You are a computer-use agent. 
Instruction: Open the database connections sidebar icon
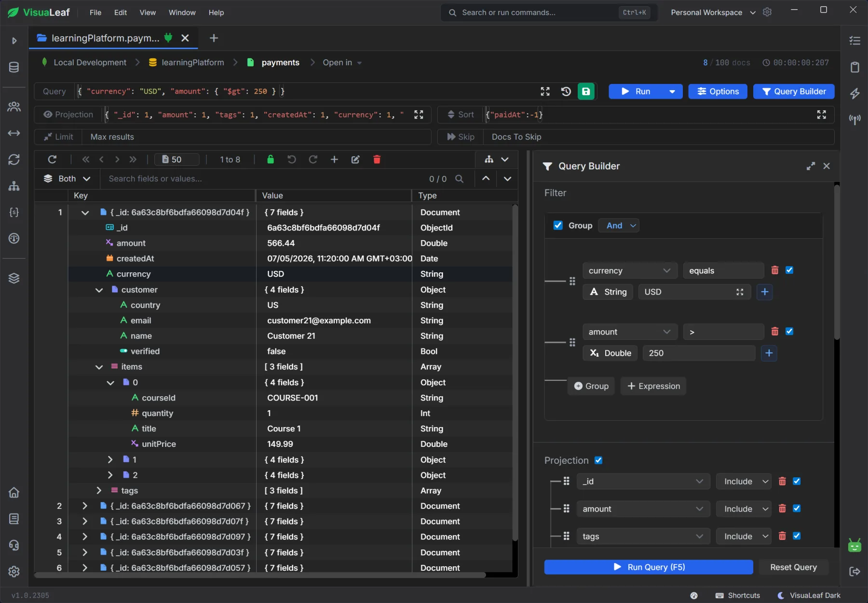[x=14, y=67]
